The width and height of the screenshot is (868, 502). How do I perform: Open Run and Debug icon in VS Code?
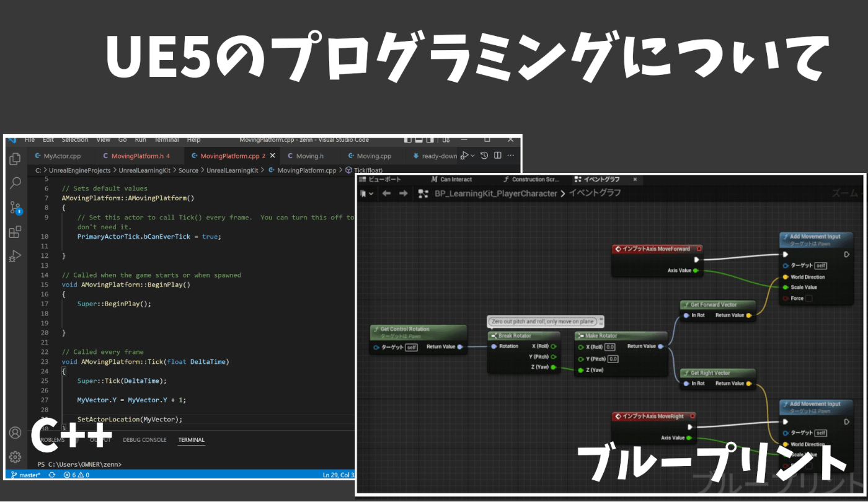point(15,255)
